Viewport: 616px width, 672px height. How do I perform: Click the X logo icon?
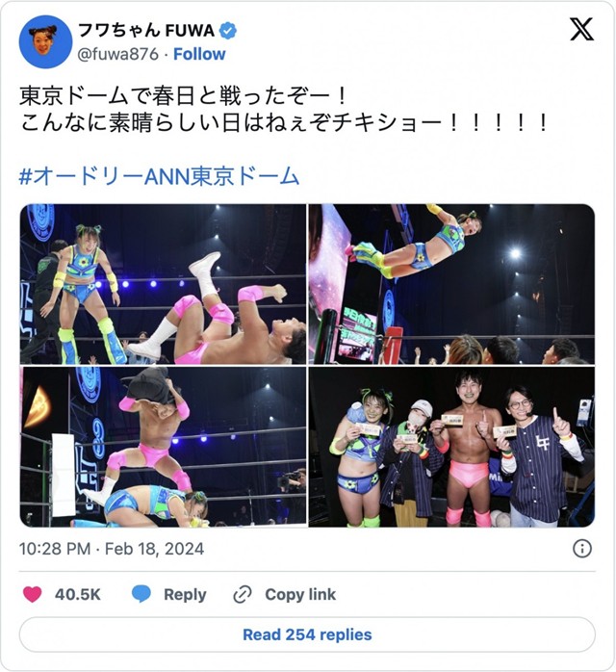pos(581,29)
